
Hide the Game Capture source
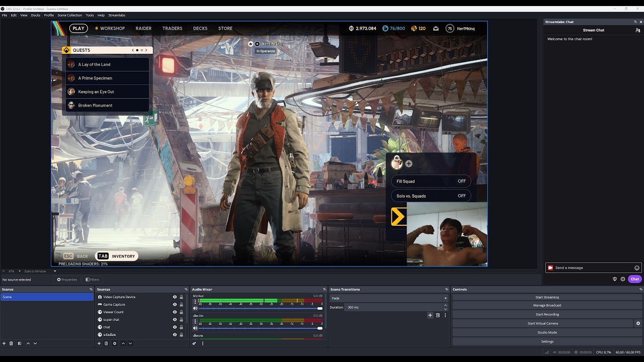pyautogui.click(x=175, y=304)
